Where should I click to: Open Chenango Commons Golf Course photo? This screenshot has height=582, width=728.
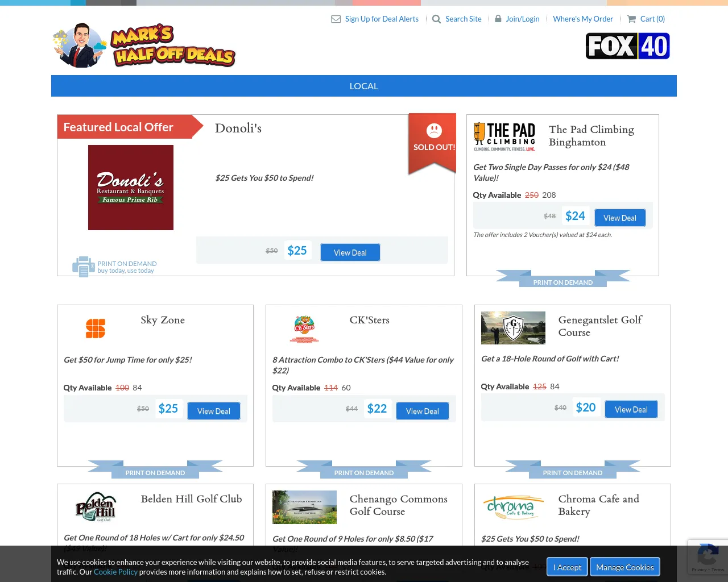point(304,507)
